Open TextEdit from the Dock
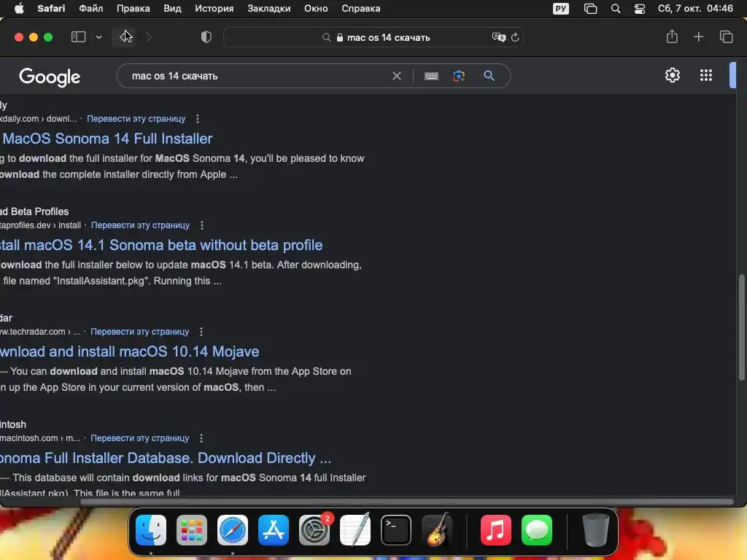The image size is (747, 560). click(x=355, y=530)
